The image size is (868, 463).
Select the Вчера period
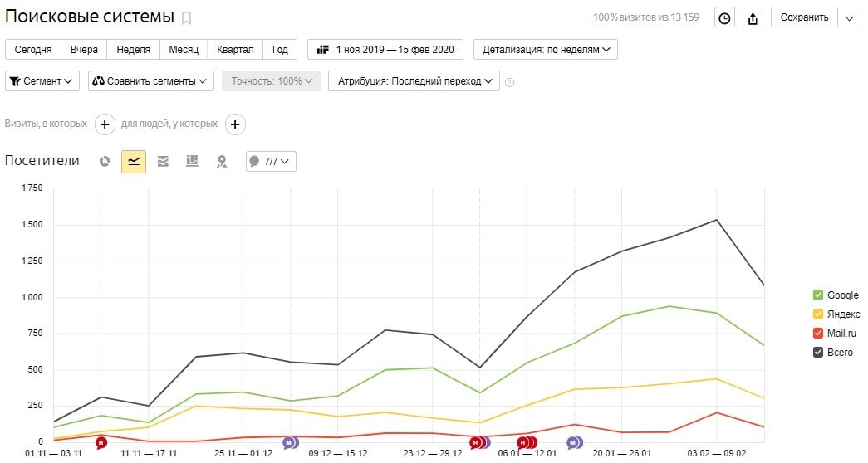(x=84, y=49)
